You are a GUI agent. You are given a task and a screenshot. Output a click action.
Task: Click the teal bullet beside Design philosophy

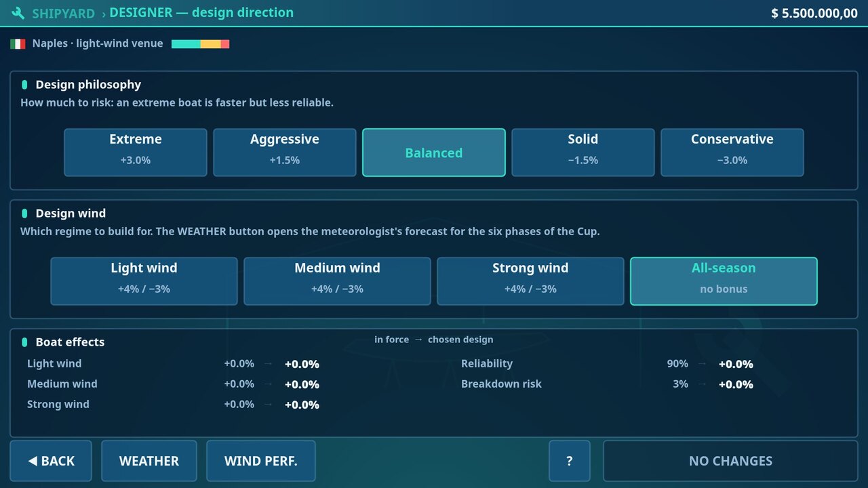tap(24, 85)
